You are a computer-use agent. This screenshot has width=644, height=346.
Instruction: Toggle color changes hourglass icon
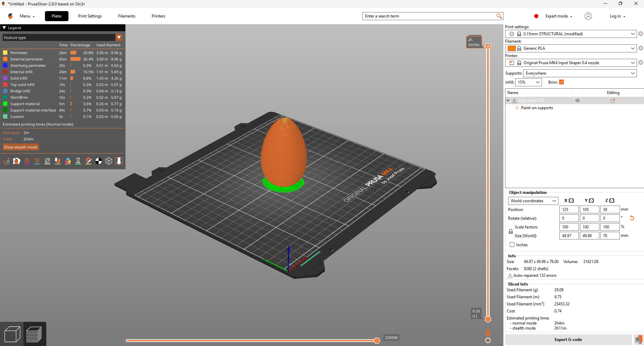tap(78, 161)
